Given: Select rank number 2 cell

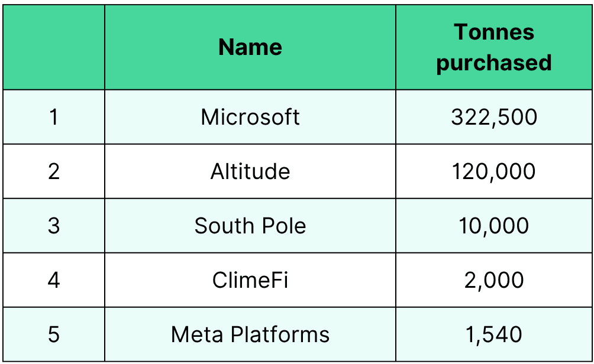Looking at the screenshot, I should coord(54,171).
